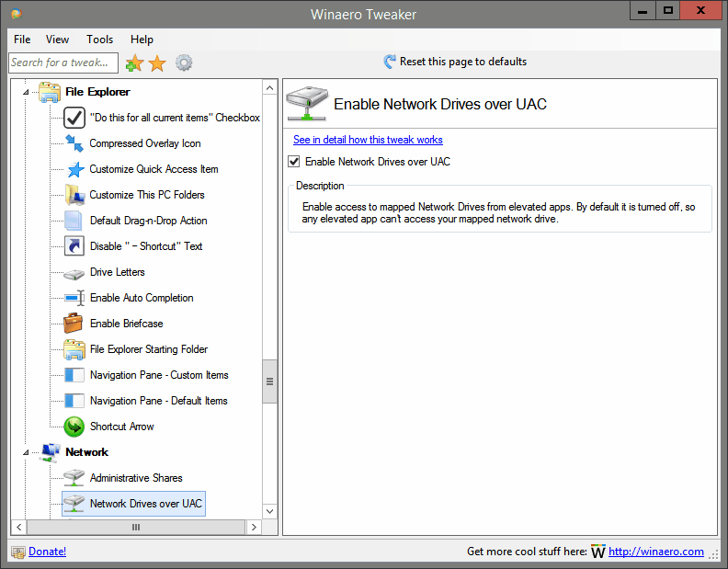Click the checkmark icon beside 'Do this for all current items'
This screenshot has height=569, width=728.
click(74, 118)
